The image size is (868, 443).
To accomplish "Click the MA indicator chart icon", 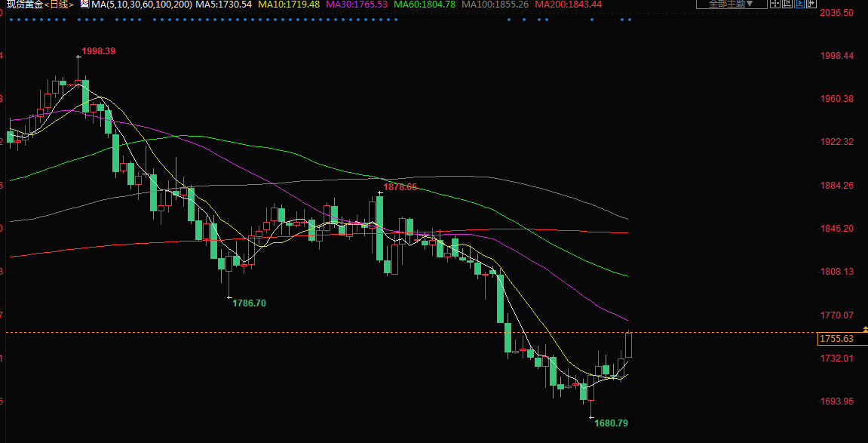I will coord(84,5).
